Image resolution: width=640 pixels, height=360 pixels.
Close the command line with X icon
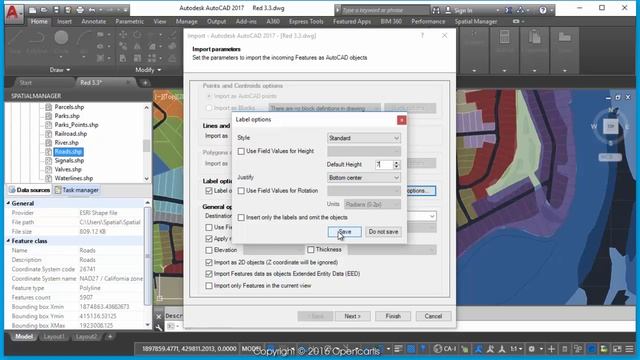point(159,316)
